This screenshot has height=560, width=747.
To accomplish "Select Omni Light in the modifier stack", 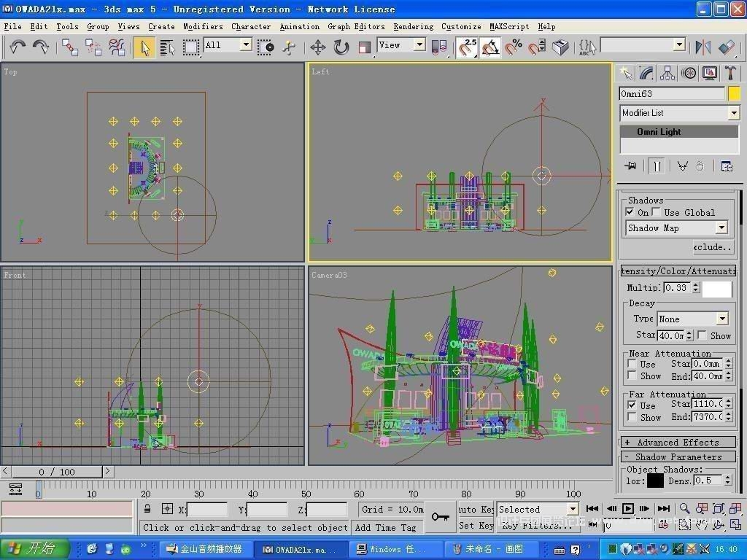I will tap(679, 131).
